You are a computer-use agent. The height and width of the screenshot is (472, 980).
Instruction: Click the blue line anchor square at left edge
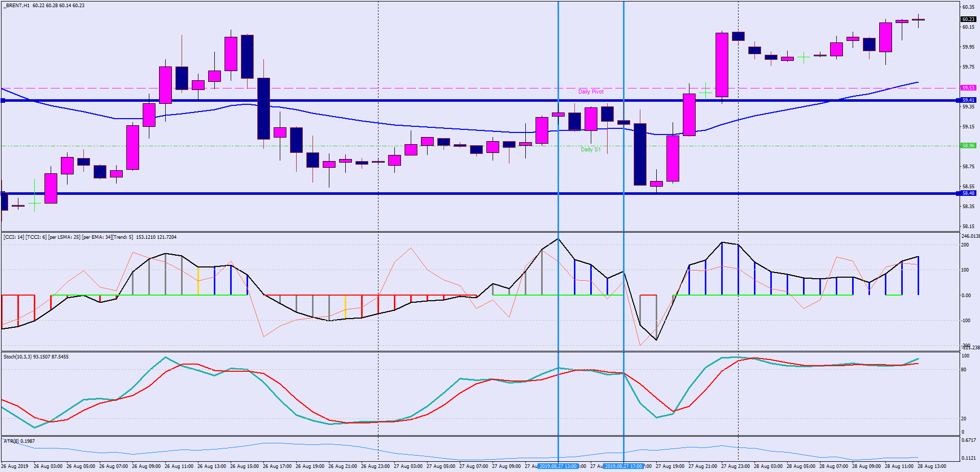click(3, 101)
